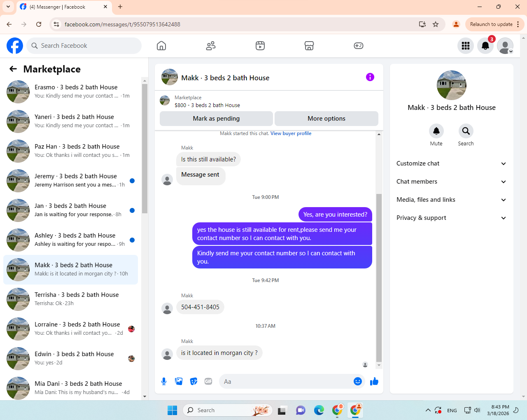Open taskbar clock showing 8:43 PM
The width and height of the screenshot is (527, 420).
tap(498, 410)
